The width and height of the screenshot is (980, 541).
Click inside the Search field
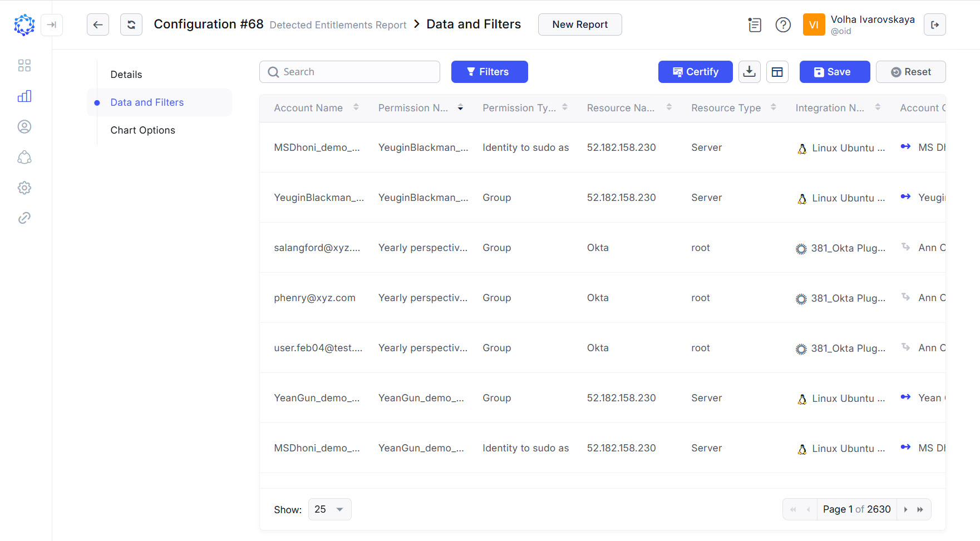click(349, 71)
